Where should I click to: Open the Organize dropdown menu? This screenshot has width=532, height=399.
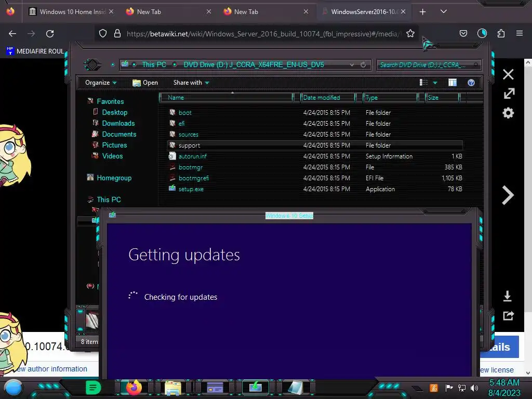click(101, 83)
